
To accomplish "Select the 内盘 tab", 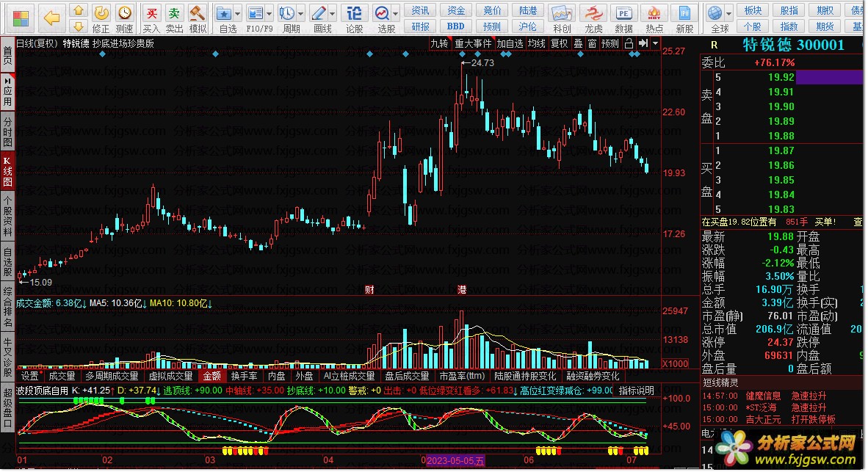I will 277,377.
